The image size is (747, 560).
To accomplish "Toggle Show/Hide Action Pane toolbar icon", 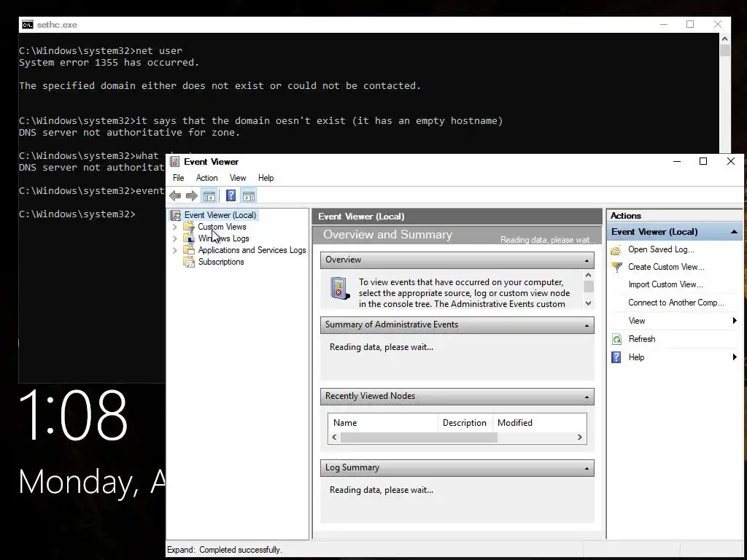I will [x=248, y=195].
